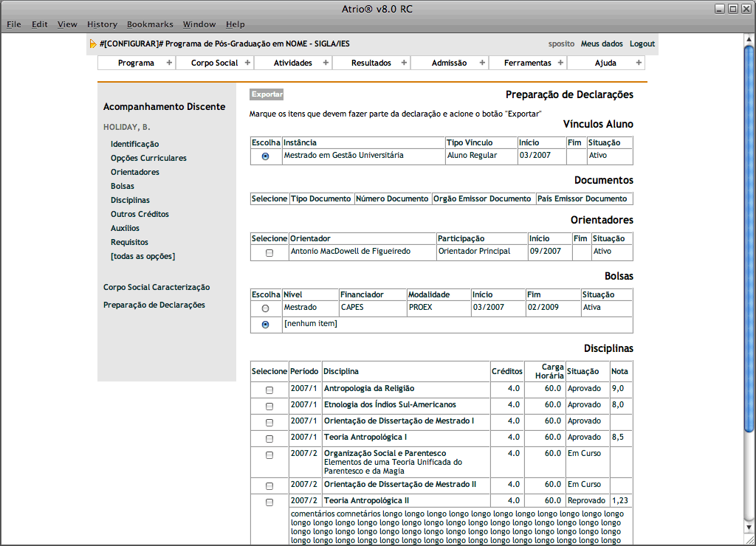Open Orientadores in the left sidebar

tap(135, 172)
